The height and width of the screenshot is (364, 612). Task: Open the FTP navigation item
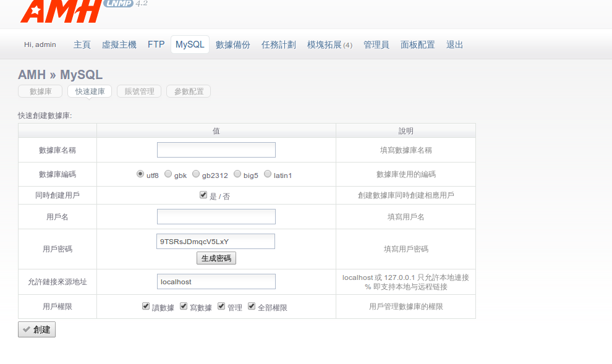point(156,44)
